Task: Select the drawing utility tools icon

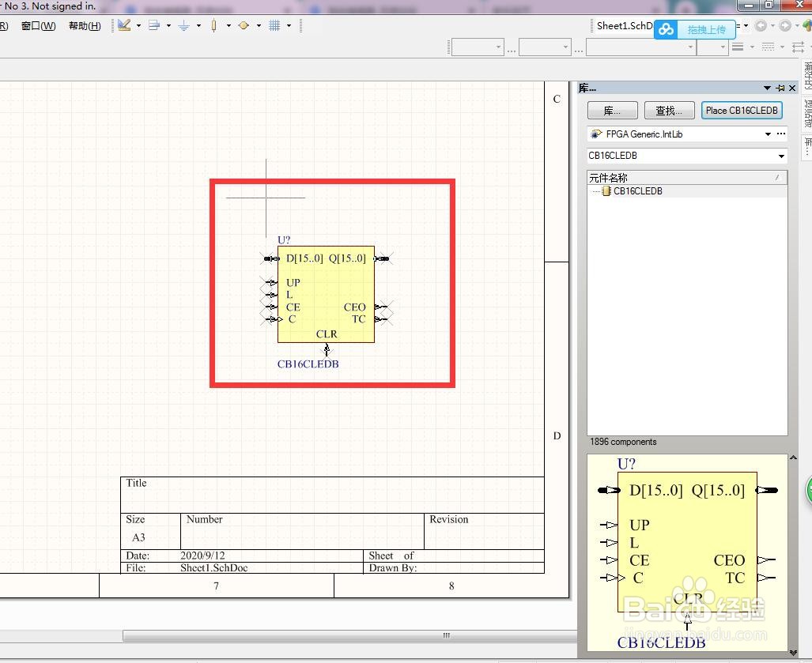Action: (x=124, y=25)
